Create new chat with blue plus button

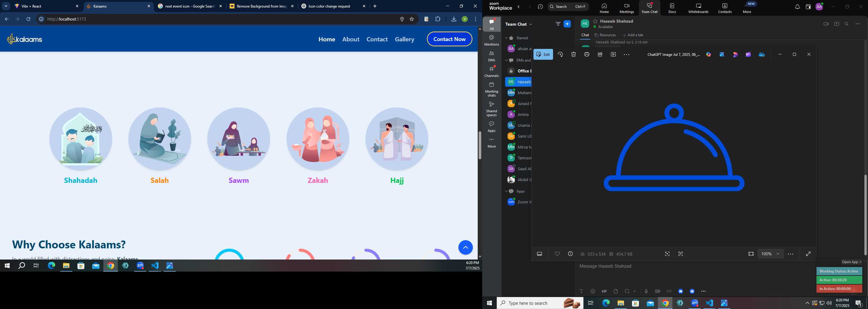(568, 24)
